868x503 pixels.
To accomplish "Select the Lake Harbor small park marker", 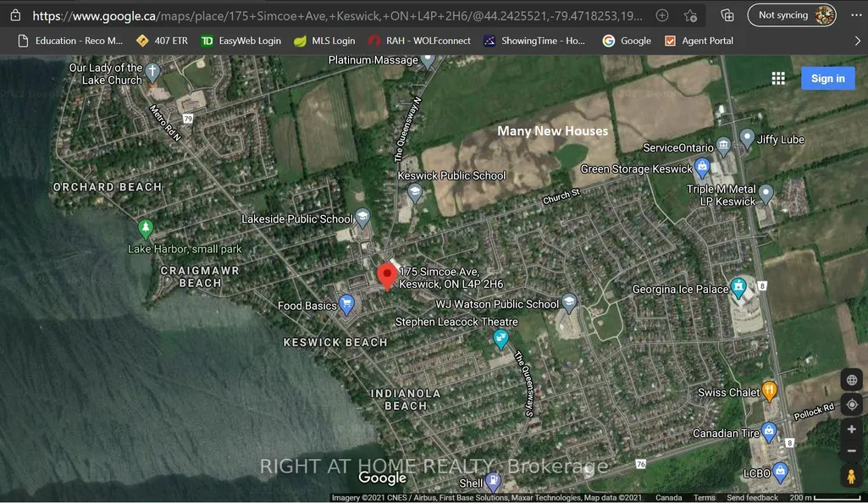I will click(146, 229).
